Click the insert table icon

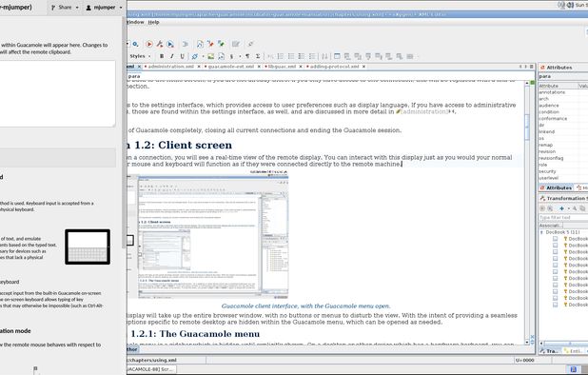point(337,56)
